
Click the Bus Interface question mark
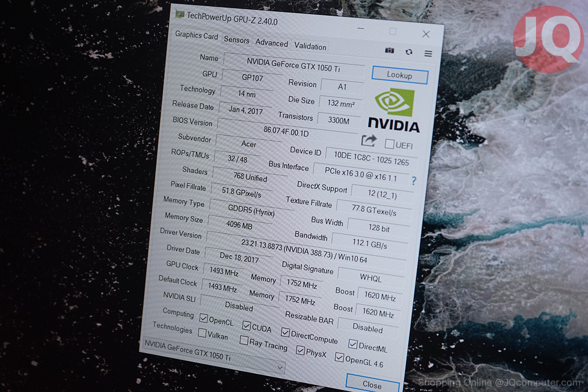414,180
